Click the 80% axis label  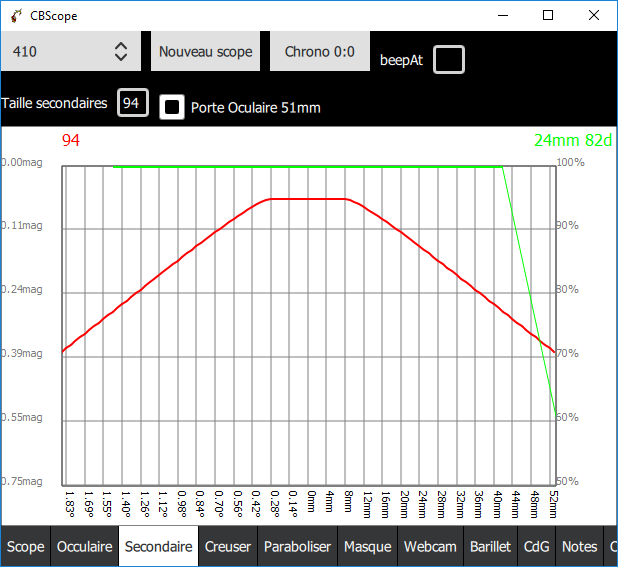[567, 289]
